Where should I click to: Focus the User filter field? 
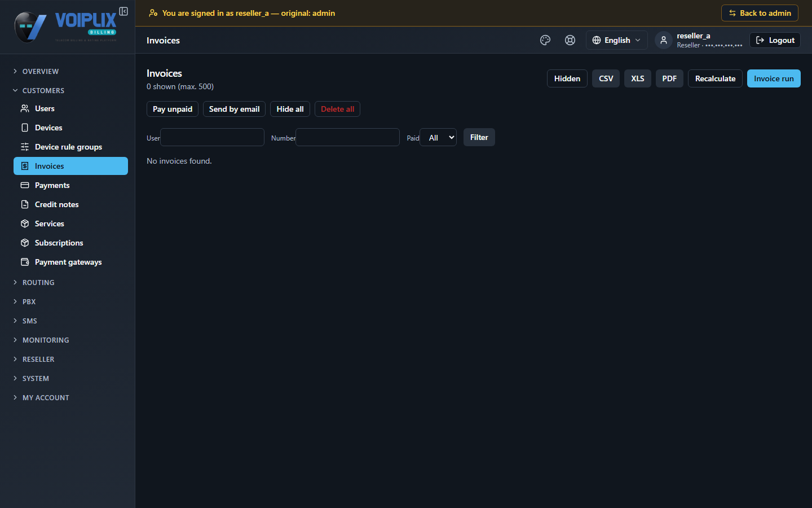click(213, 137)
